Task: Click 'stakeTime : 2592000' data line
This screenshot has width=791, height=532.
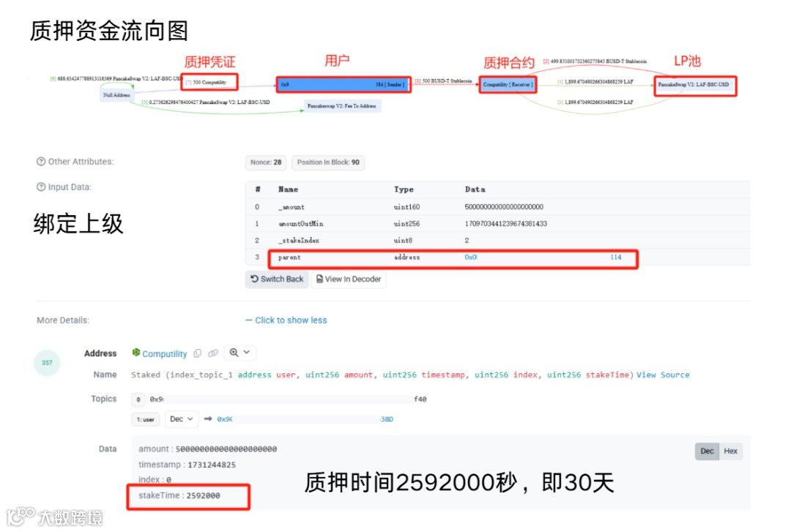Action: pos(179,495)
